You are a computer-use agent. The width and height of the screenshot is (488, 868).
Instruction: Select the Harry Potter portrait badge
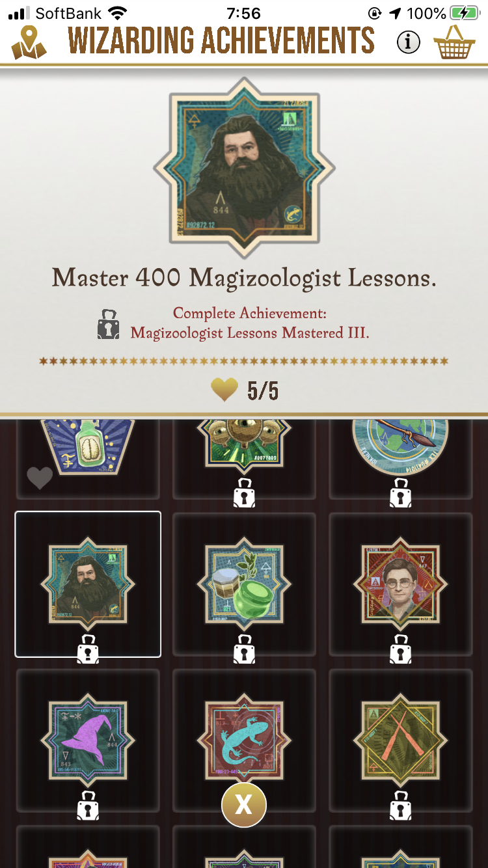tap(400, 584)
